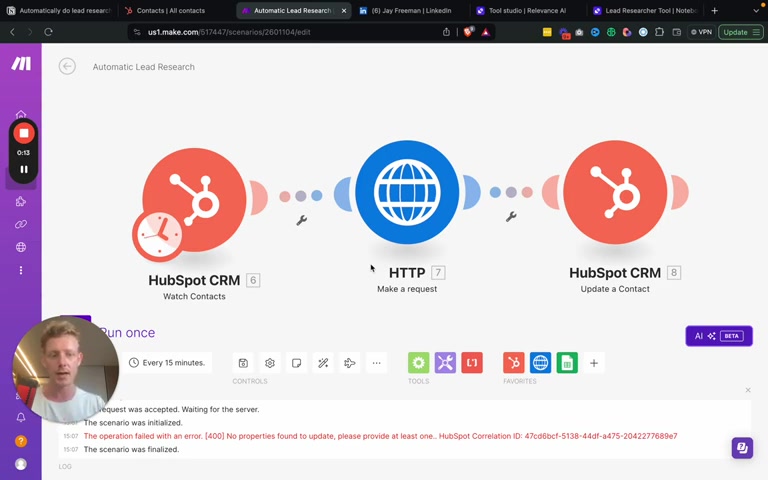
Task: Open the browser extensions puzzle icon
Action: pyautogui.click(x=659, y=32)
